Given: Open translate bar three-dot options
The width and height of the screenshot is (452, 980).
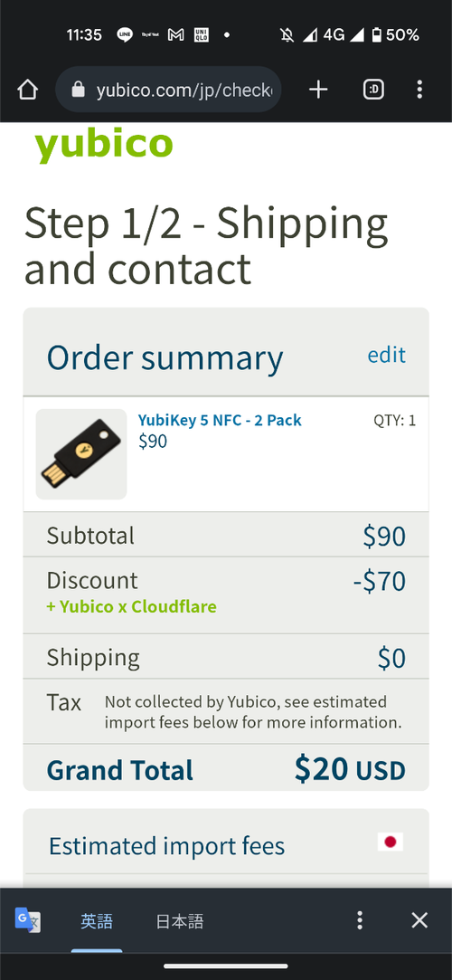Looking at the screenshot, I should click(x=359, y=920).
